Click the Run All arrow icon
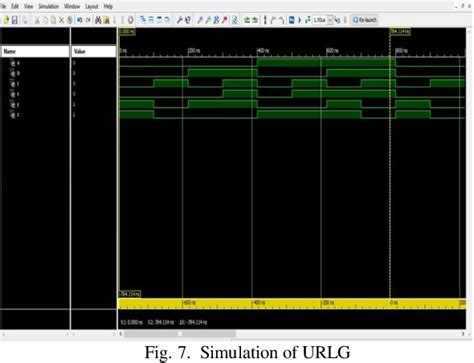 point(299,20)
